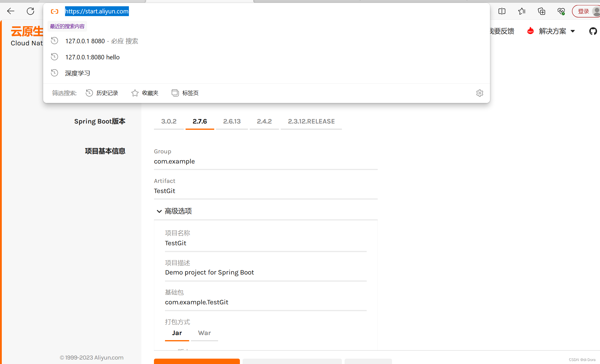Screen dimensions: 600x364
Task: Filter search by 历史记录
Action: click(107, 93)
